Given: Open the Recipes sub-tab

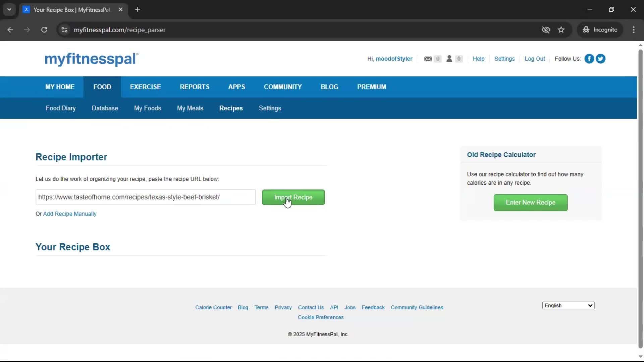Looking at the screenshot, I should pos(231,108).
